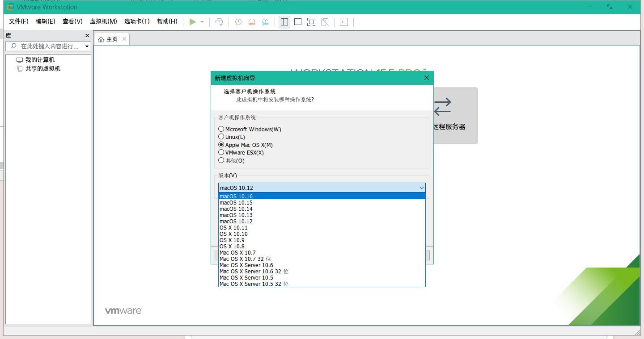Enter full screen mode icon
This screenshot has width=644, height=339.
coord(311,22)
